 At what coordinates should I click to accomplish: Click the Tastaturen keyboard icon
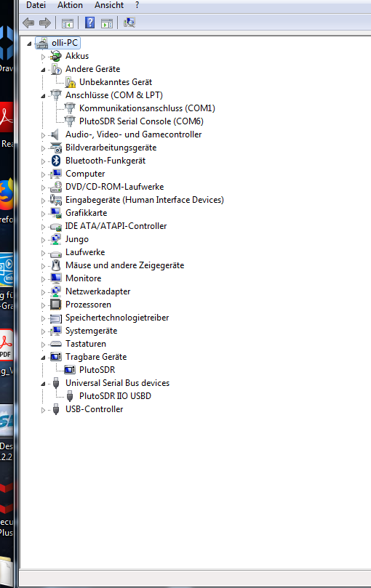(56, 344)
